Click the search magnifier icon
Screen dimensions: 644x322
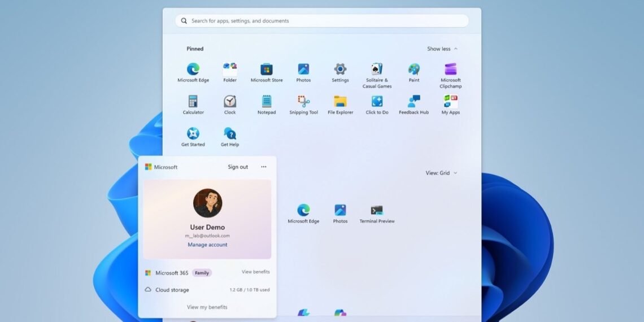184,20
